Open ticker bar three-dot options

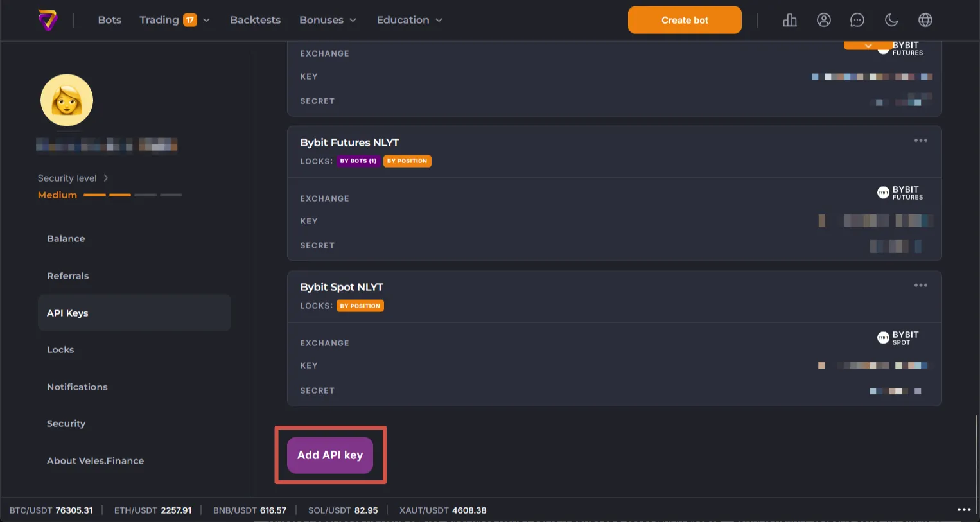pyautogui.click(x=964, y=509)
